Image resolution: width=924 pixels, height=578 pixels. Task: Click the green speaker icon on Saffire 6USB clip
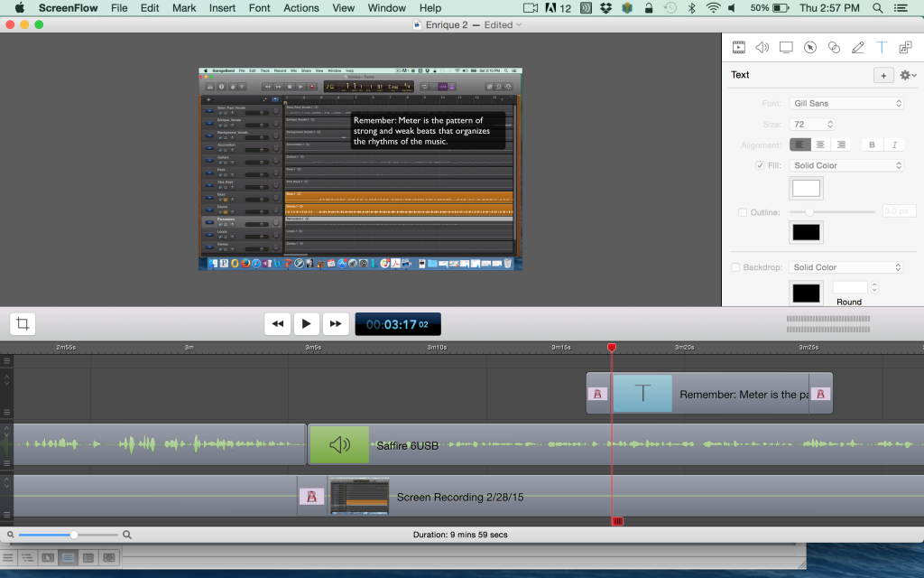tap(339, 444)
